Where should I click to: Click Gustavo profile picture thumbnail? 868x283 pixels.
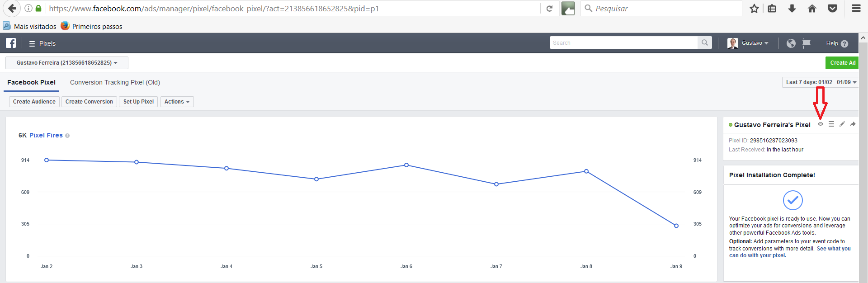[x=733, y=43]
